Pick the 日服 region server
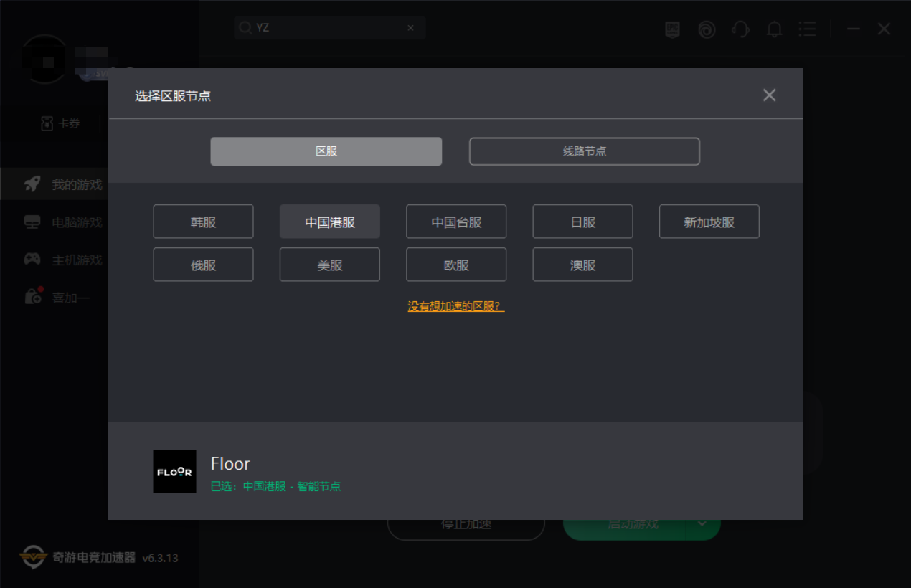The height and width of the screenshot is (588, 911). pyautogui.click(x=582, y=222)
